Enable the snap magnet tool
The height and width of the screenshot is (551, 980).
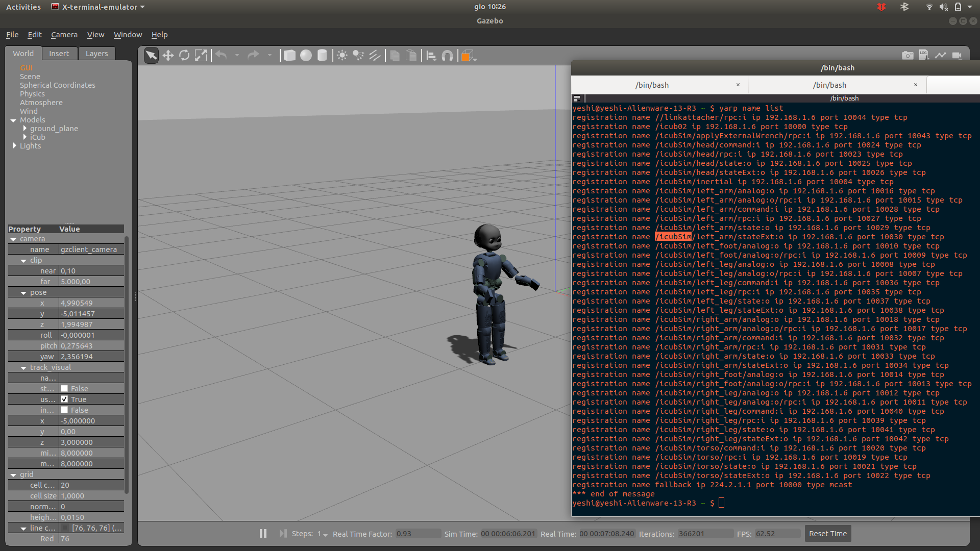[447, 56]
